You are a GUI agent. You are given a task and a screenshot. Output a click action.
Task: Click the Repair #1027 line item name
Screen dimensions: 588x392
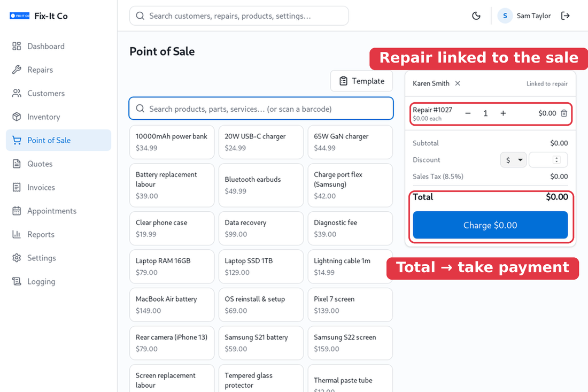point(432,110)
